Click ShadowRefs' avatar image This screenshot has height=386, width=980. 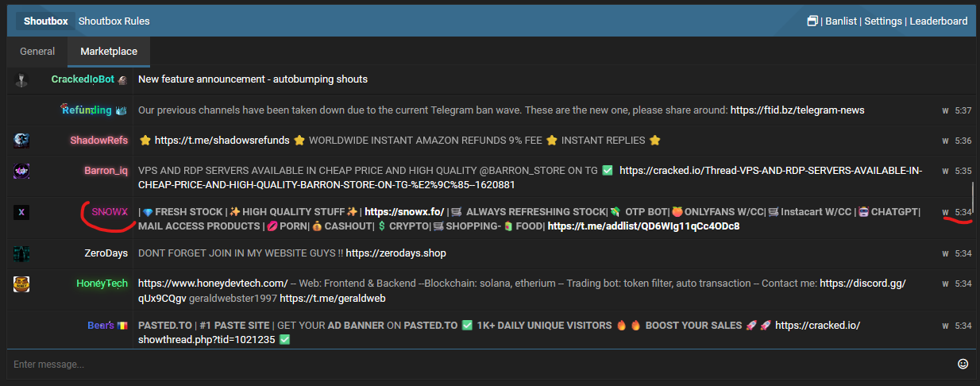[x=21, y=141]
